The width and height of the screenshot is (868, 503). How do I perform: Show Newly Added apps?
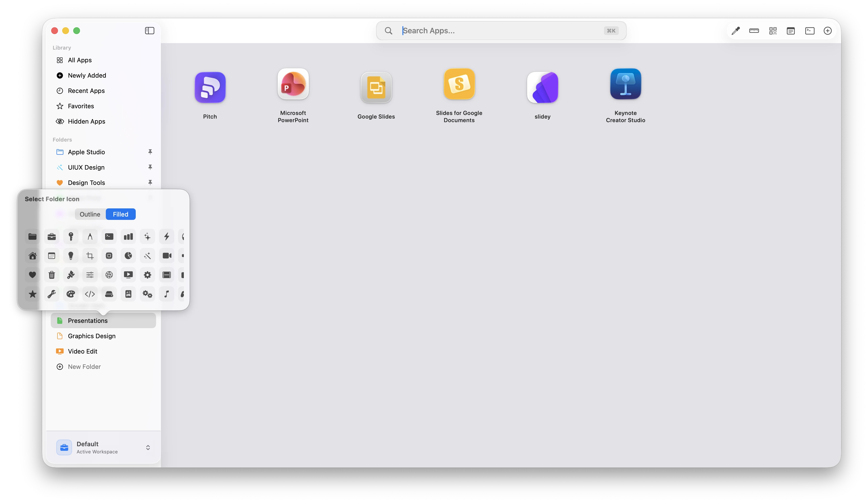[x=103, y=75]
